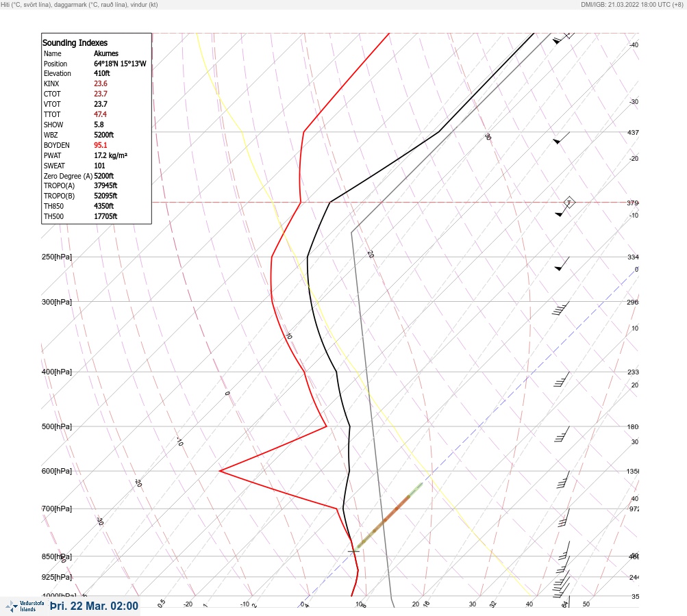The width and height of the screenshot is (687, 616).
Task: Click the 250[hPa] pressure label
Action: click(x=57, y=257)
